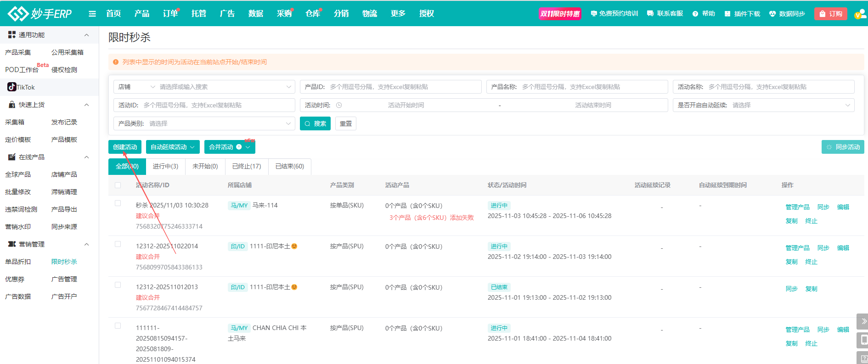Tick checkbox for 12312-202511022014 activity
The width and height of the screenshot is (868, 364).
pos(118,244)
